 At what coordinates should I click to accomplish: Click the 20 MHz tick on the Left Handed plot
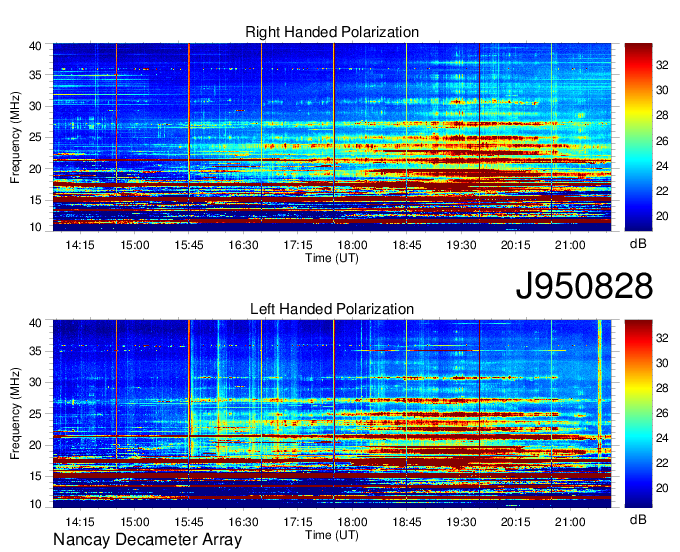click(36, 445)
